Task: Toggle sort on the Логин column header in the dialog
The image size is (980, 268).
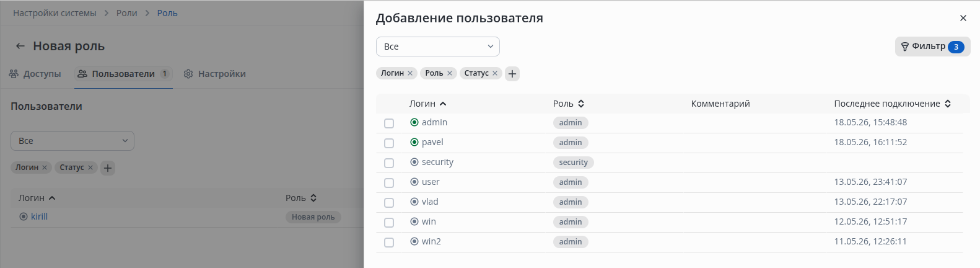Action: click(428, 104)
